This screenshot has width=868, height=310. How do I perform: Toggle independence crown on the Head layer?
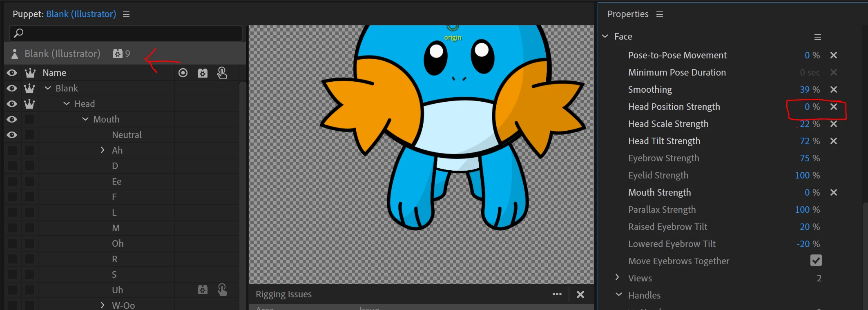29,104
